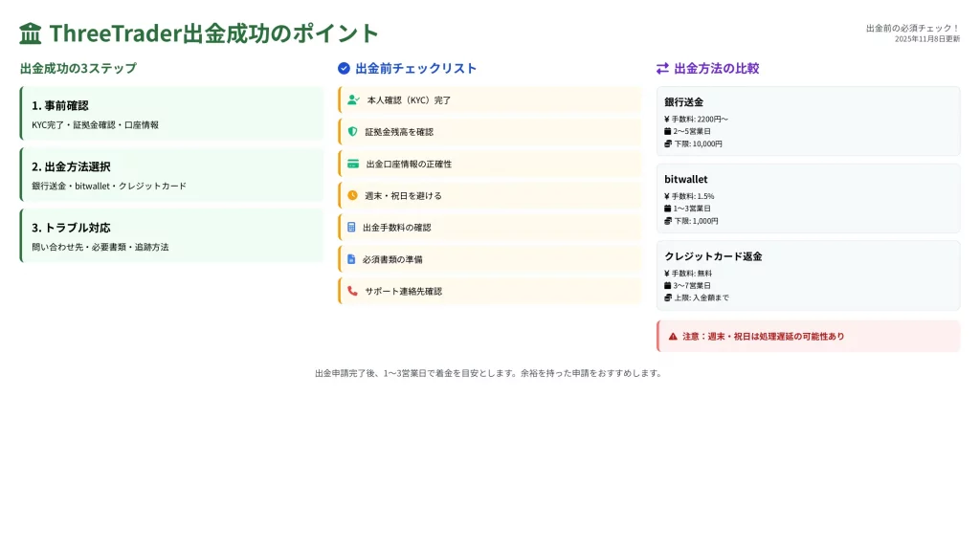Click the calculator icon beside 出金手数料の確認

pyautogui.click(x=351, y=228)
